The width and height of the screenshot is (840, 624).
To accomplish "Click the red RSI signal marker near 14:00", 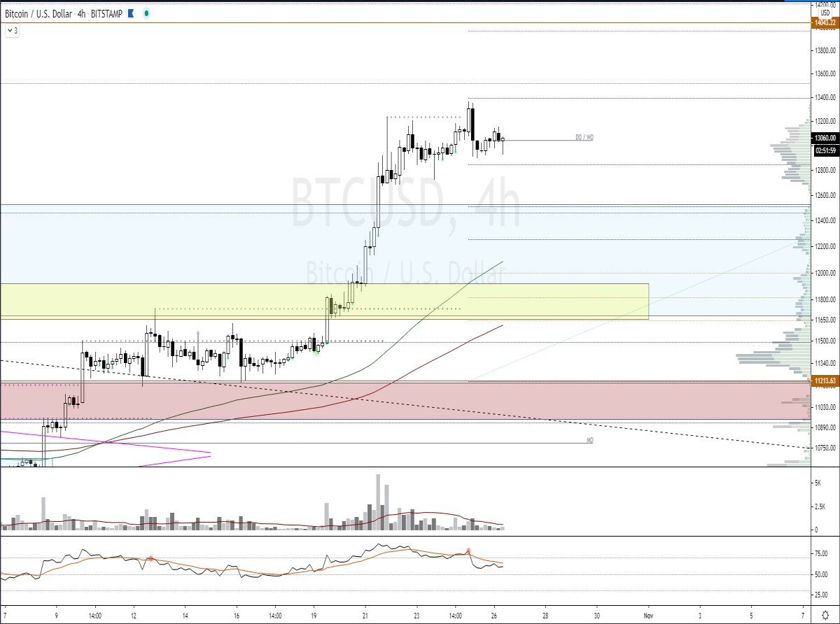I will click(x=468, y=551).
